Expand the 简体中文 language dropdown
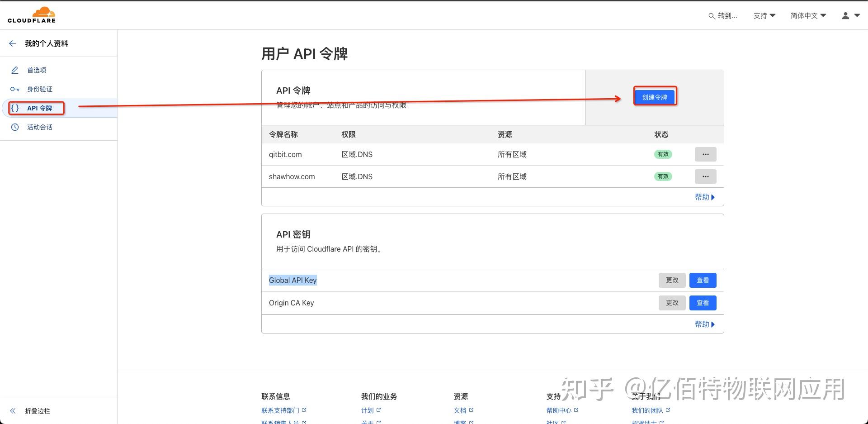This screenshot has height=424, width=868. 808,16
